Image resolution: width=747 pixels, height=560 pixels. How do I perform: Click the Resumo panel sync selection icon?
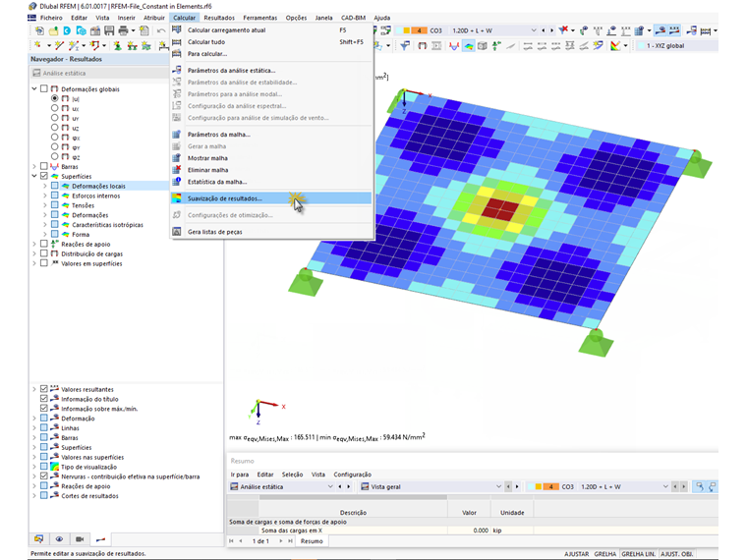point(699,486)
